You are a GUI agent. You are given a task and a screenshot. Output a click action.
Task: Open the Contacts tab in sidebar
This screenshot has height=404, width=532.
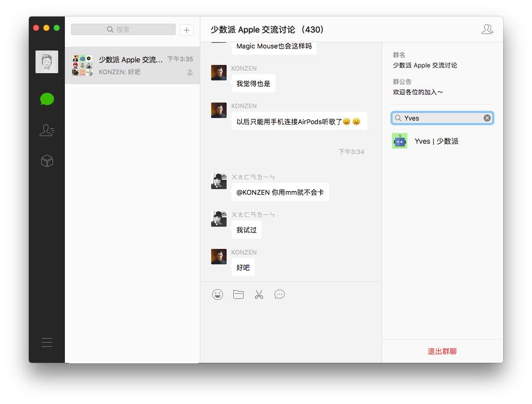tap(47, 130)
